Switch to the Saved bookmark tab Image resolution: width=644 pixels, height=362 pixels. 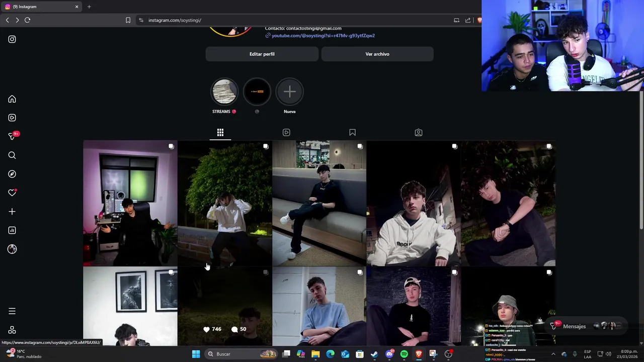tap(352, 132)
